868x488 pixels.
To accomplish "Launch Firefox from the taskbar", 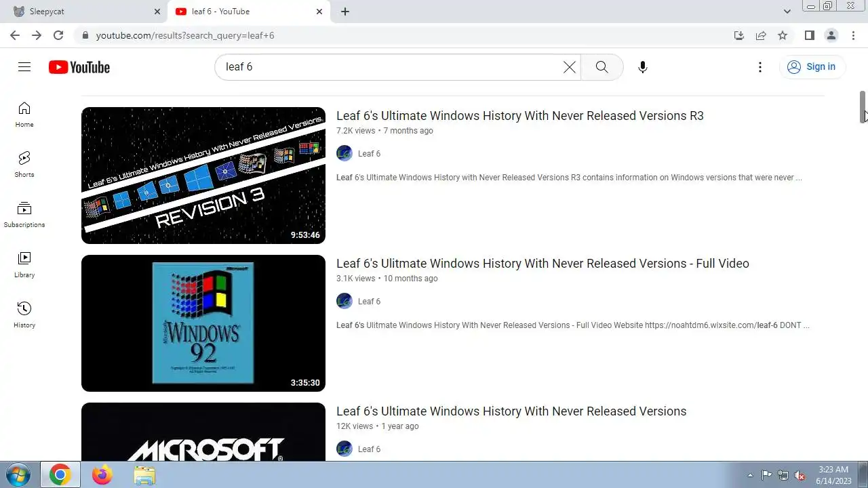I will pyautogui.click(x=102, y=474).
